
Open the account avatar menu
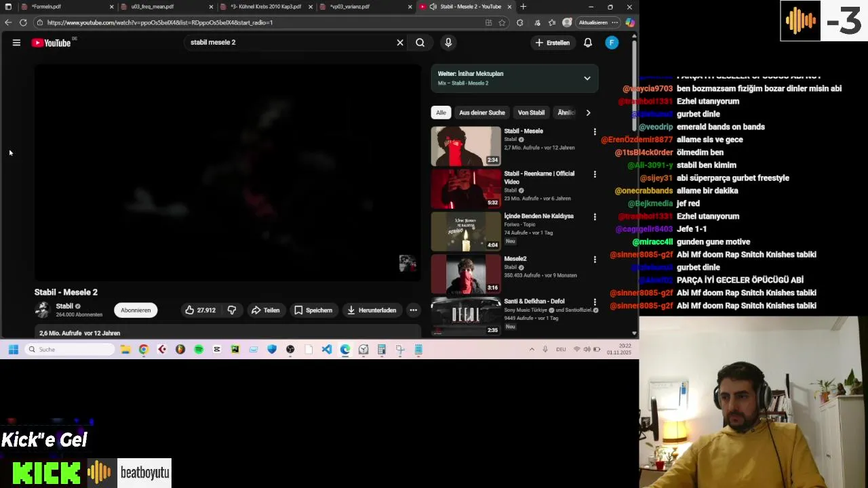click(612, 43)
